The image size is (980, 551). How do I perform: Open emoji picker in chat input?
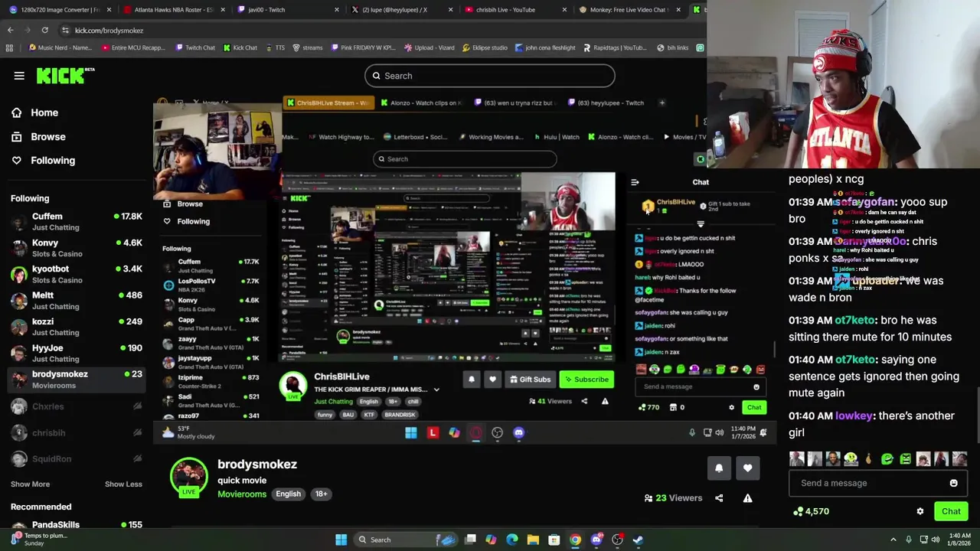coord(954,483)
